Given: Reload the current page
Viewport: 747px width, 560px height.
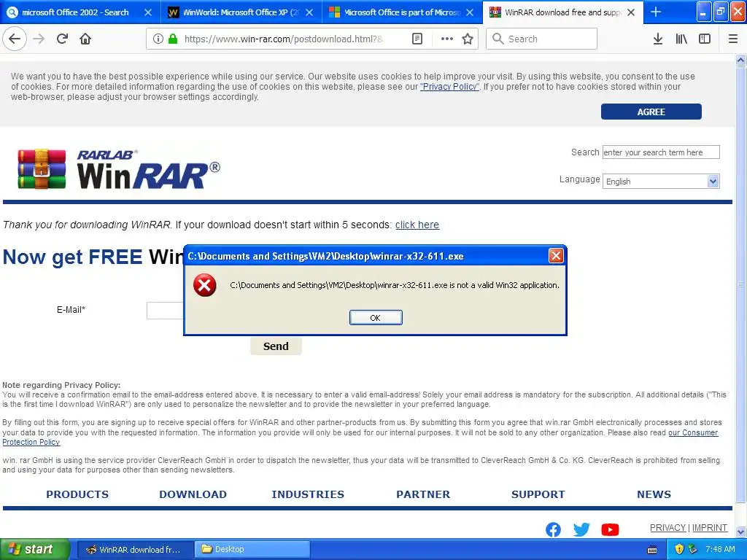Looking at the screenshot, I should pyautogui.click(x=62, y=39).
